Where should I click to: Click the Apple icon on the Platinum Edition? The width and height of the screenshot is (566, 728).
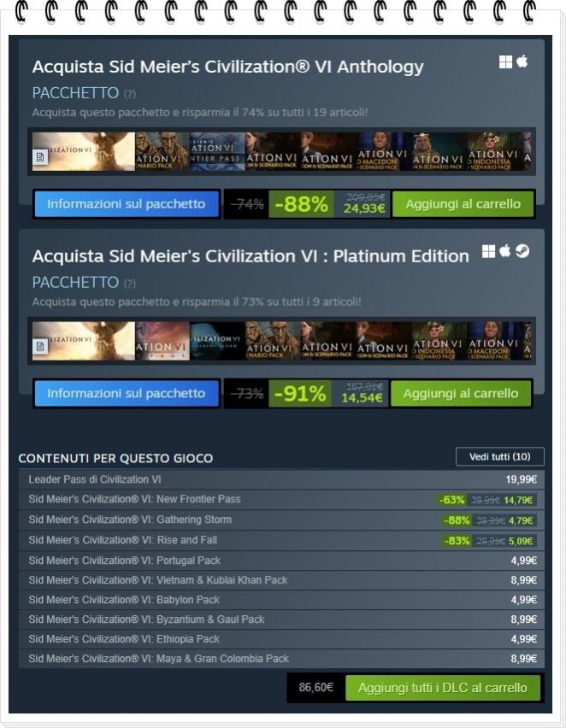(505, 251)
